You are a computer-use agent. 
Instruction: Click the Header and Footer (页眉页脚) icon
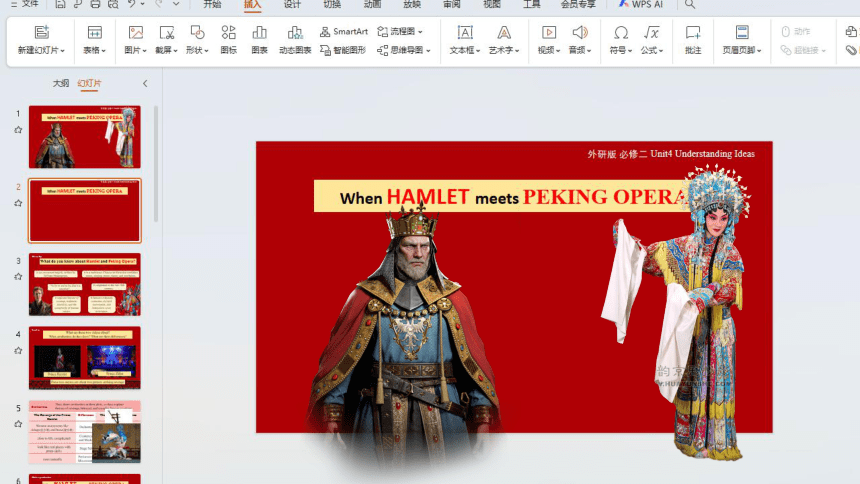(x=742, y=32)
